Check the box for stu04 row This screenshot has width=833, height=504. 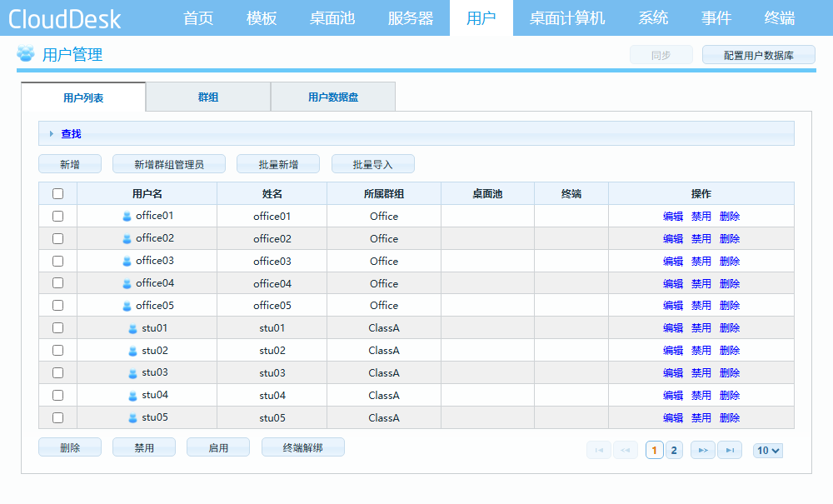click(x=58, y=395)
